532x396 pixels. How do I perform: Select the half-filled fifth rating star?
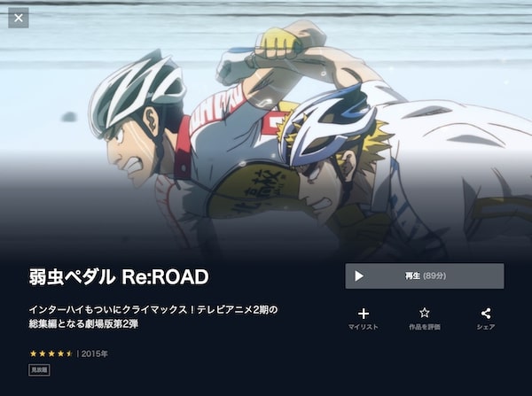click(69, 353)
